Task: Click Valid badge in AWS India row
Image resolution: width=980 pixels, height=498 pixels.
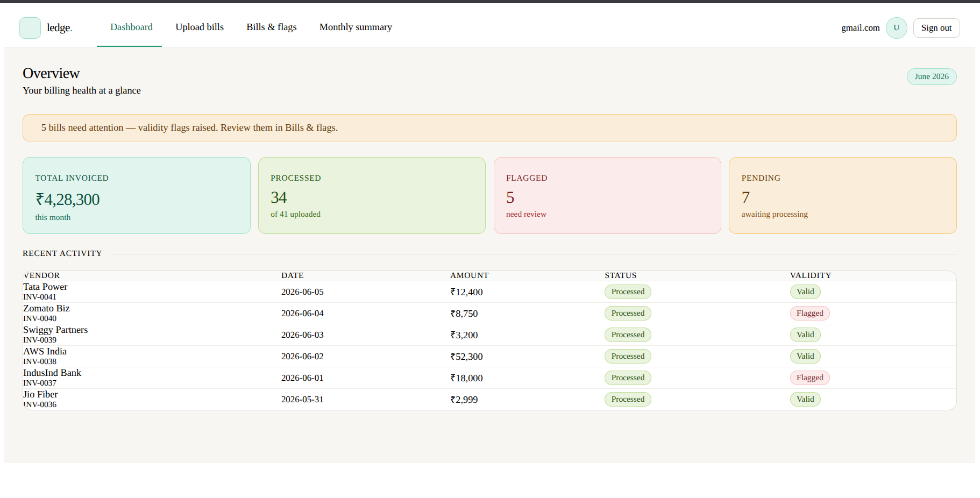Action: click(x=805, y=356)
